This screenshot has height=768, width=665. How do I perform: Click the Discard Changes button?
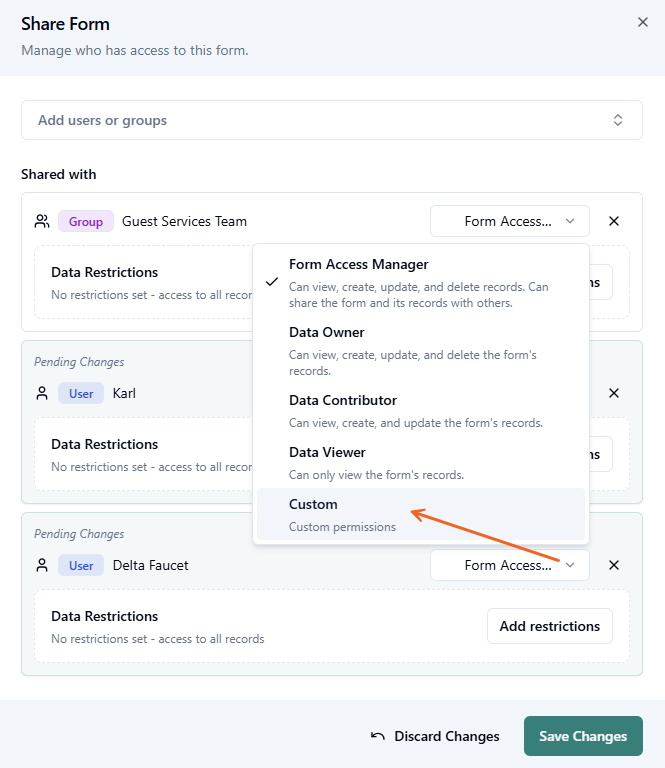[x=435, y=736]
